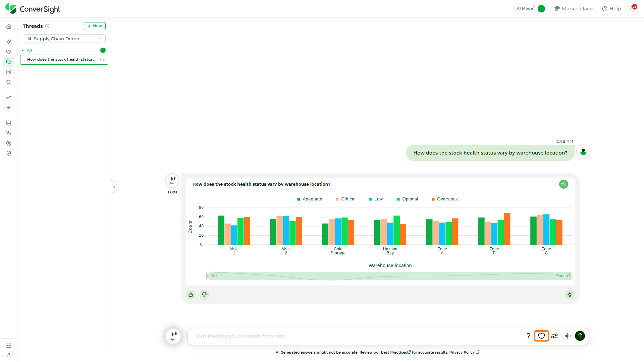Click the notification bell icon
Screen dimensions: 644x362
(633, 8)
